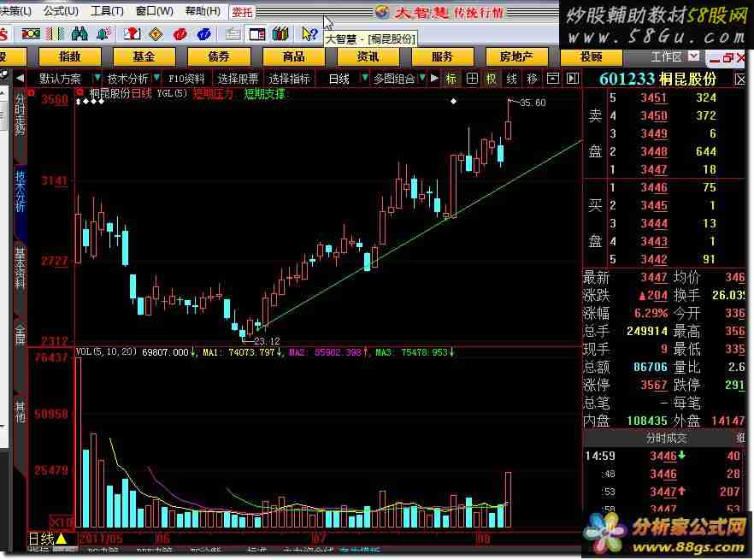Image resolution: width=754 pixels, height=560 pixels.
Task: Click the gray printer-like toolbar icon
Action: tap(233, 33)
